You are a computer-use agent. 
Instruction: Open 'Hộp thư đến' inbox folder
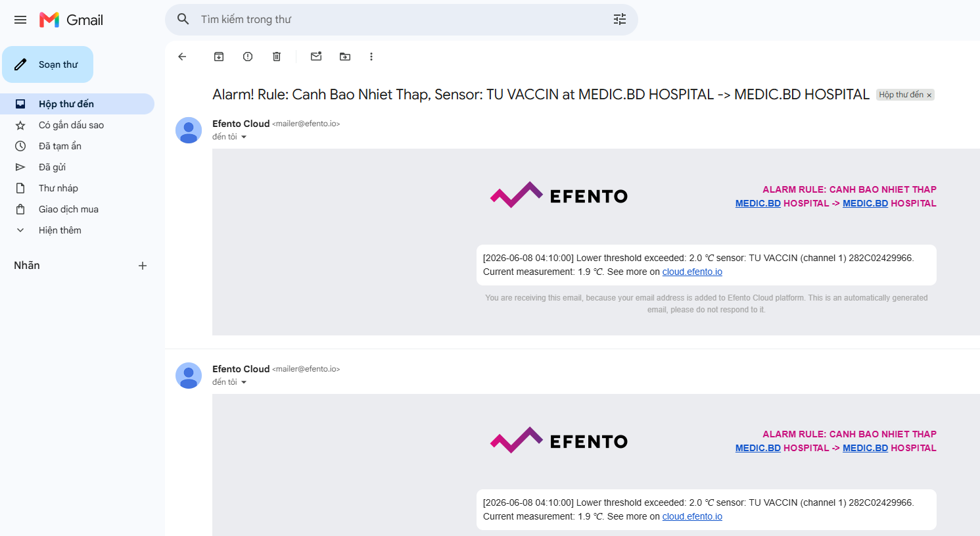[77, 104]
